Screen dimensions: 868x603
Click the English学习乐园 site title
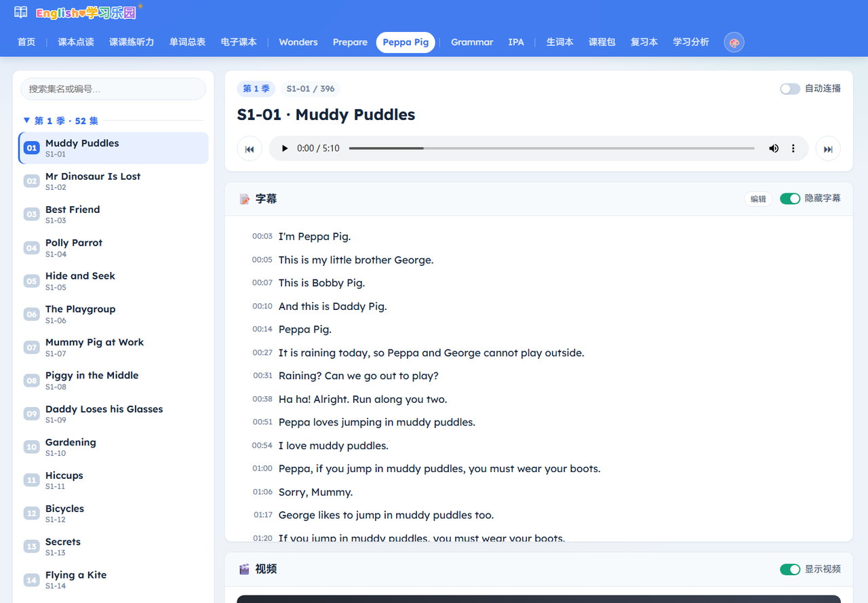(x=86, y=13)
